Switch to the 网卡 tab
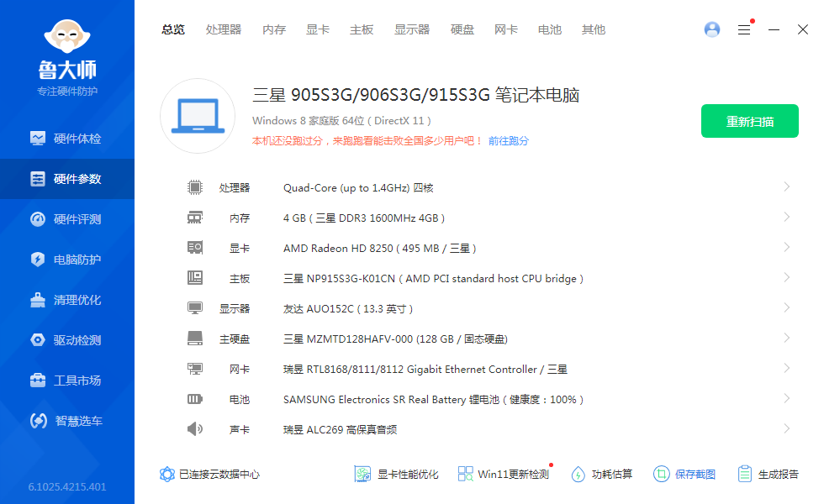This screenshot has height=504, width=824. point(506,30)
